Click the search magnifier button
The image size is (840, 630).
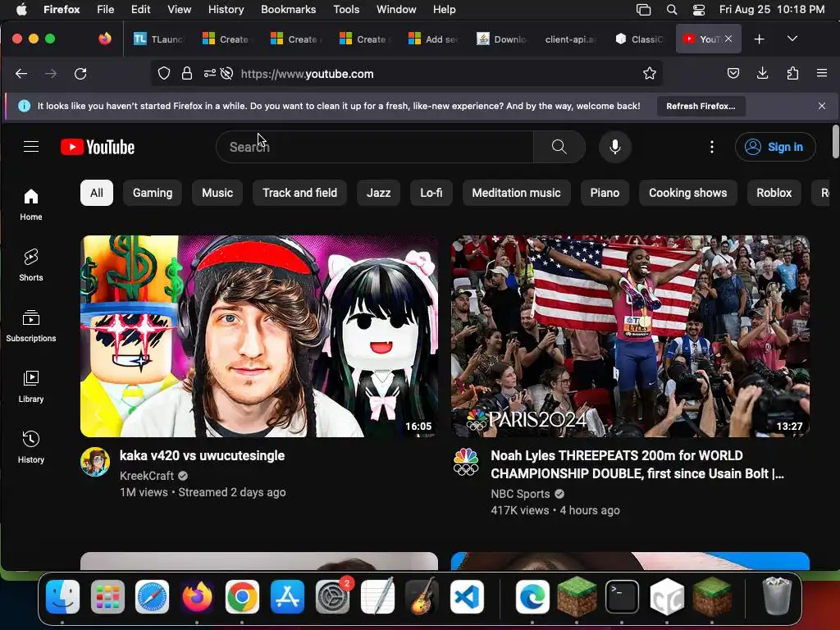[559, 147]
